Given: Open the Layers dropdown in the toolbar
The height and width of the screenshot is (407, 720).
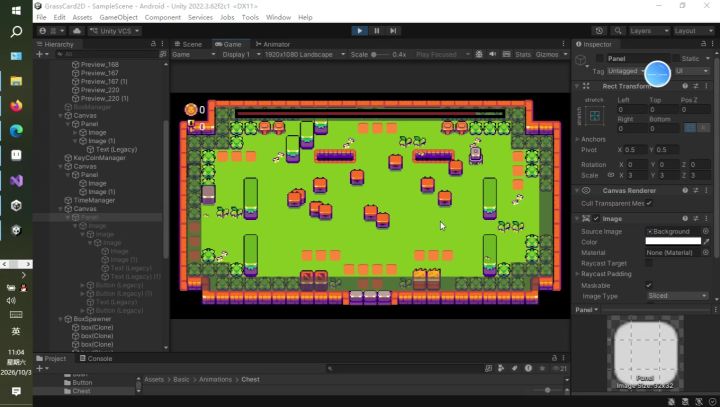Looking at the screenshot, I should coord(648,31).
